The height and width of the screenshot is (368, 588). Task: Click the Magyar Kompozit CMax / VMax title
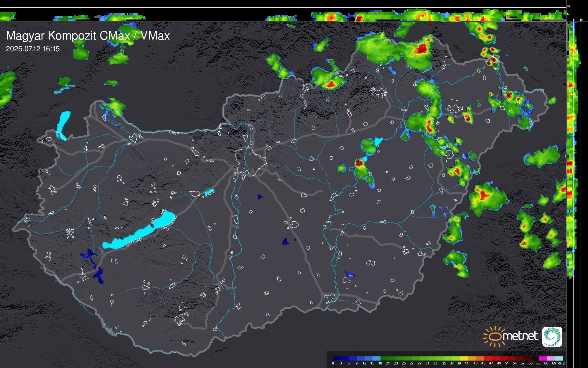click(x=88, y=36)
